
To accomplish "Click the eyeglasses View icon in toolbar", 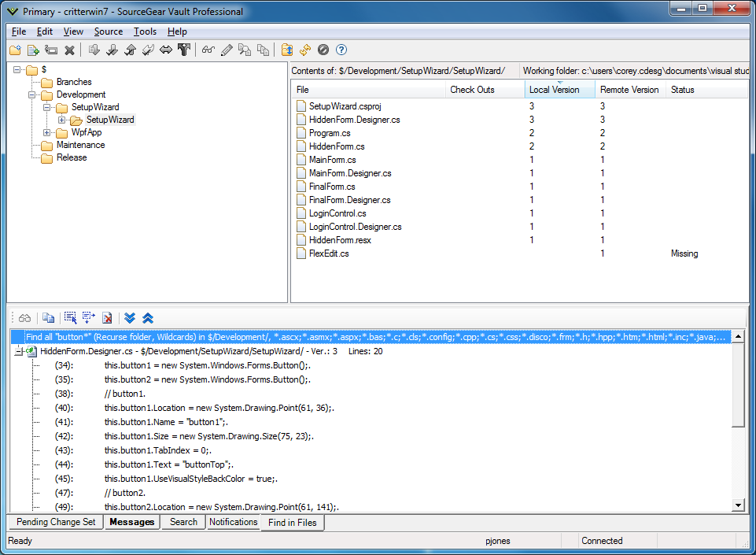I will 208,50.
